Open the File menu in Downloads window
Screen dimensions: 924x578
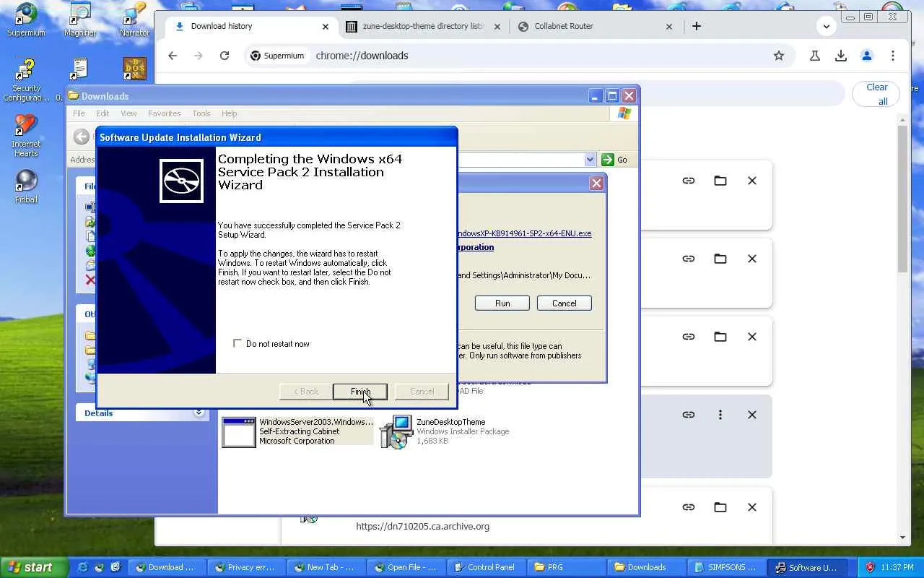pos(79,113)
